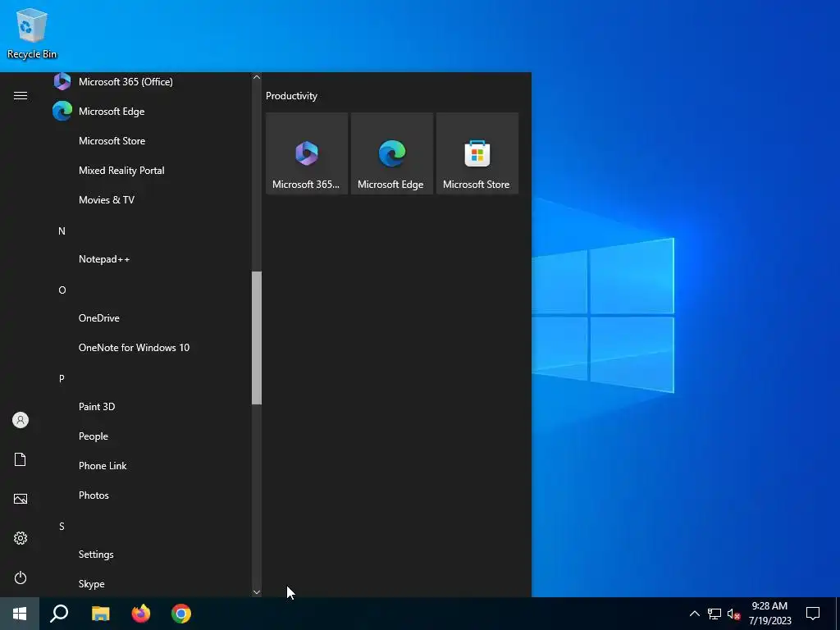The width and height of the screenshot is (840, 630).
Task: Click the muted volume tray icon
Action: pyautogui.click(x=734, y=614)
